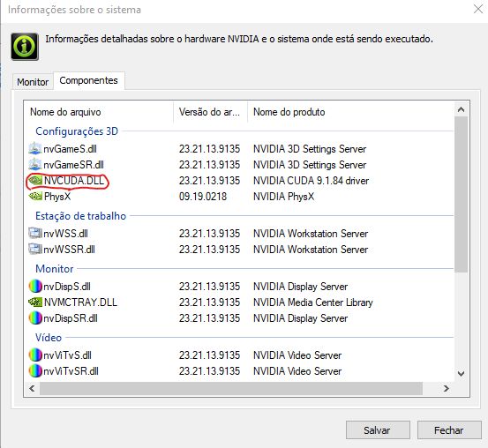The height and width of the screenshot is (448, 488).
Task: Click the horizontal scrollbar left arrow
Action: [x=32, y=388]
